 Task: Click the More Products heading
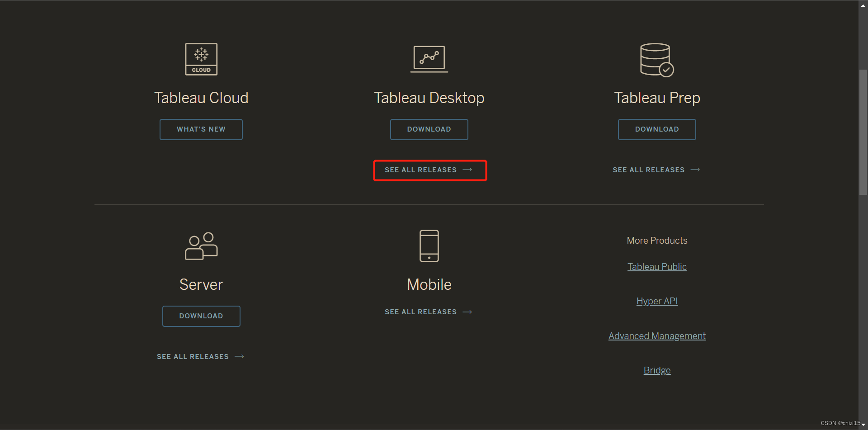click(x=657, y=241)
